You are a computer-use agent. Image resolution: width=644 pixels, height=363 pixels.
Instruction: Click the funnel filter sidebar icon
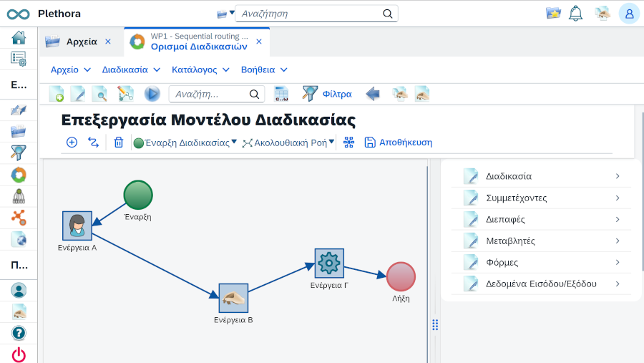pos(19,153)
